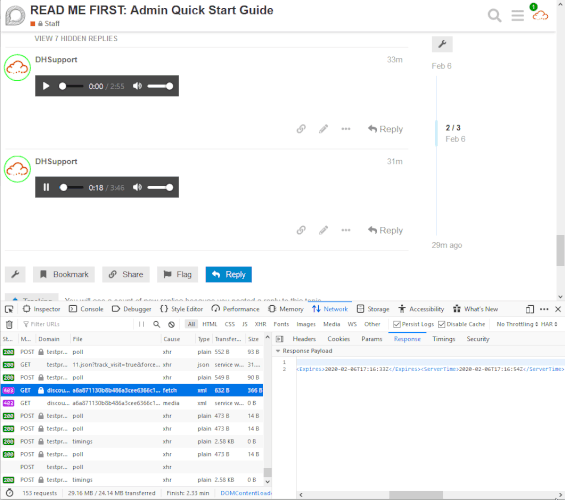Switch to the Console devtools tab
565x500 pixels.
86,309
